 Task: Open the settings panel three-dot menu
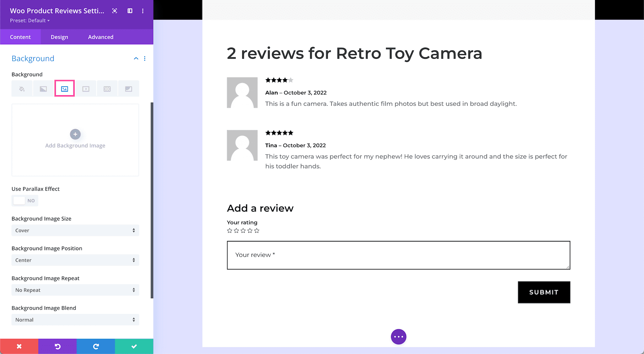(143, 11)
